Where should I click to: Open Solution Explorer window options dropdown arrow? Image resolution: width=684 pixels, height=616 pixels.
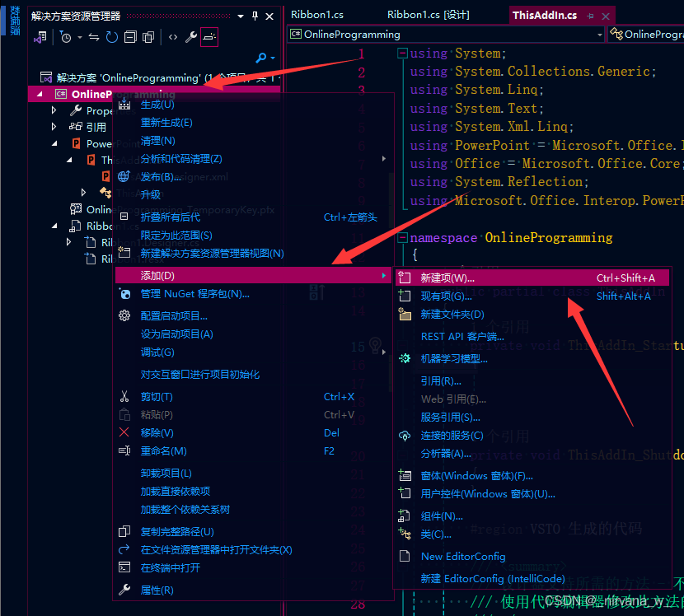coord(241,16)
